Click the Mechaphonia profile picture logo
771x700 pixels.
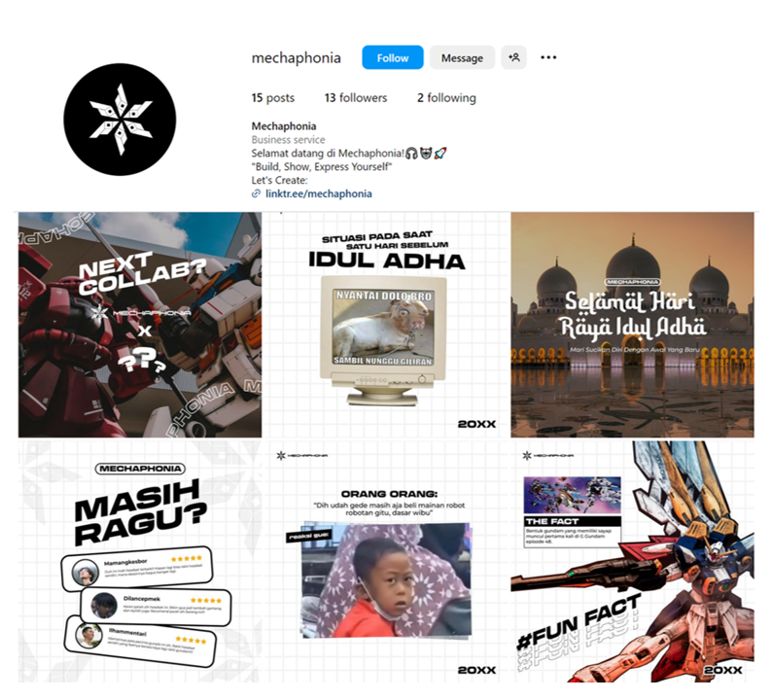coord(120,120)
